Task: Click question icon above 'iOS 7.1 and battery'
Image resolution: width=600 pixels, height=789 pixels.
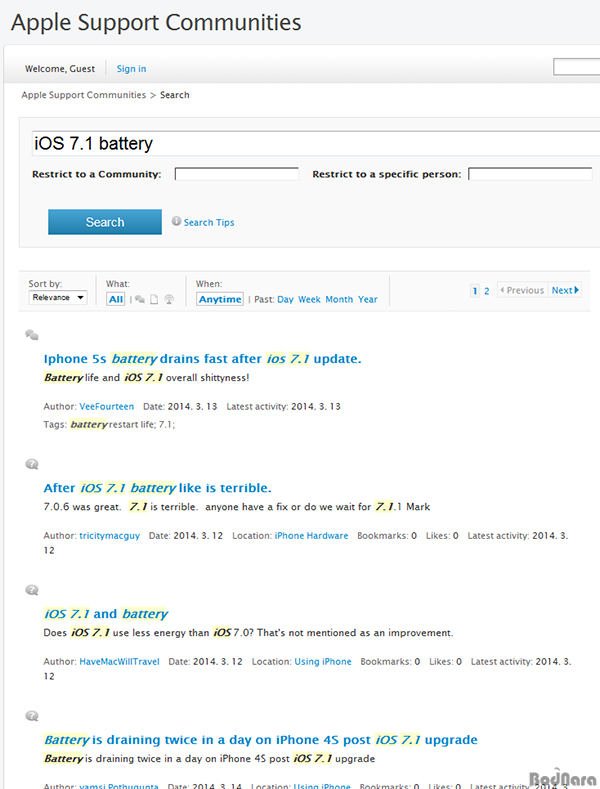Action: (x=32, y=590)
